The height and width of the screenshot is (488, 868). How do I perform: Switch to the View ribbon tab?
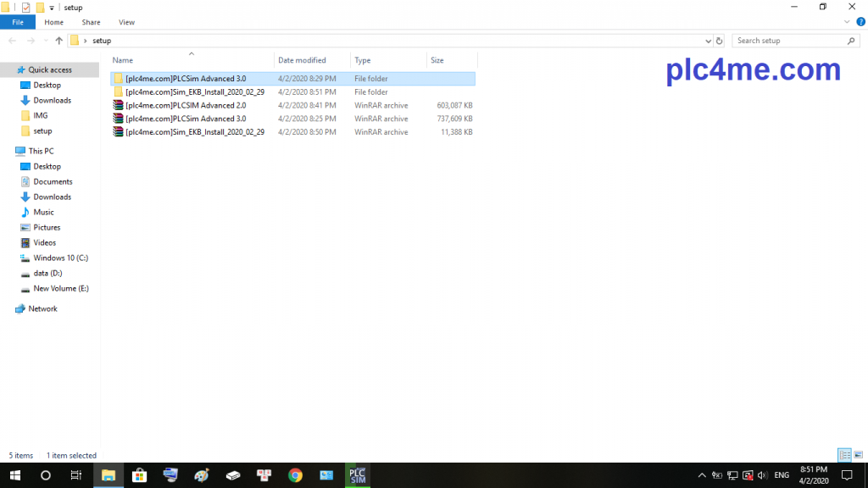click(126, 22)
